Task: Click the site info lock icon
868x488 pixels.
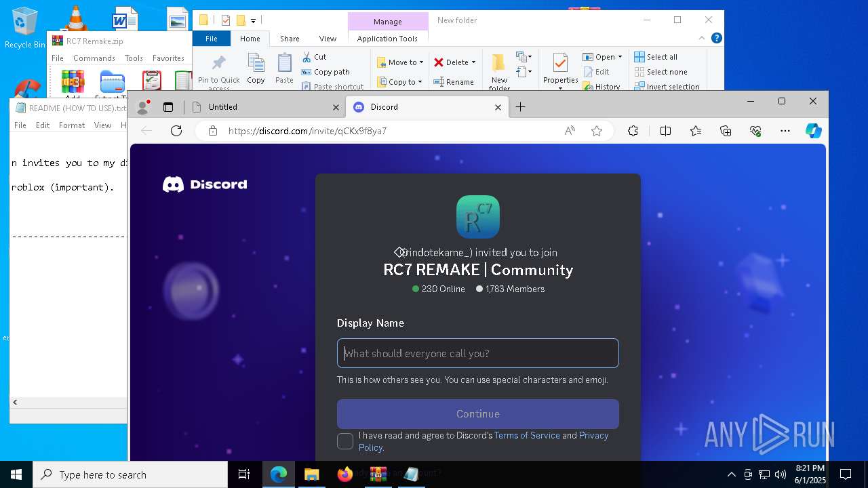Action: pos(213,131)
